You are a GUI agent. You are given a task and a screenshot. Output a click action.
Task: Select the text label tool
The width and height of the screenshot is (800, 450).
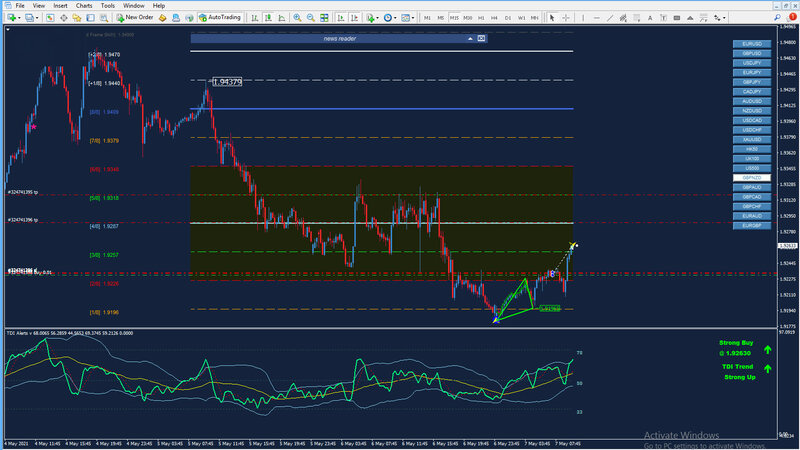click(663, 18)
